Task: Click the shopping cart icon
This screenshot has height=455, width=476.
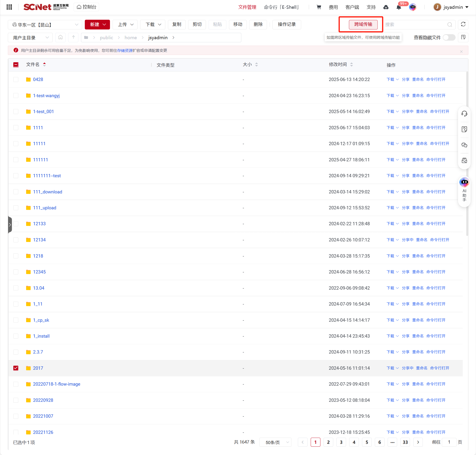Action: pos(319,7)
